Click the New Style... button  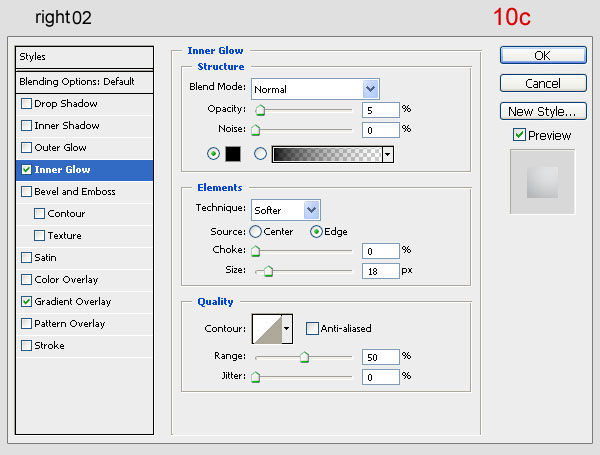tap(542, 111)
